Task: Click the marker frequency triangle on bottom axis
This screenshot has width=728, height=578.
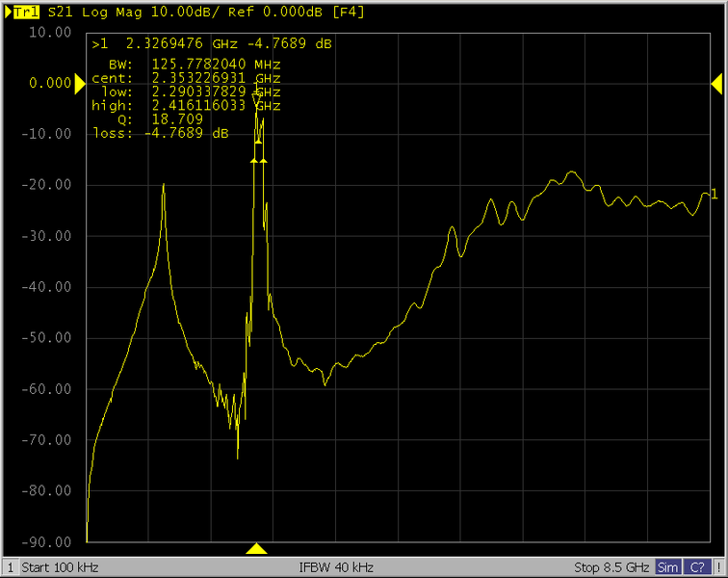Action: pyautogui.click(x=256, y=549)
